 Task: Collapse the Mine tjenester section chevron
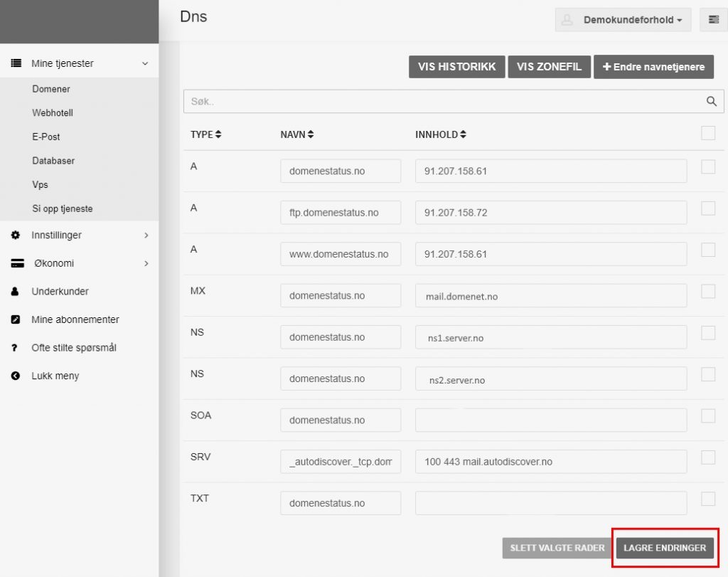(x=145, y=63)
